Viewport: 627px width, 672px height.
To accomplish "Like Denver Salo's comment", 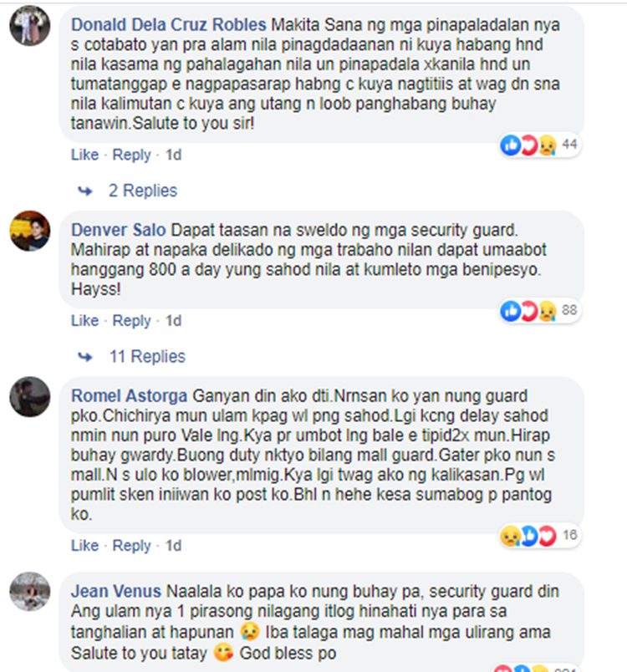I will pos(85,321).
